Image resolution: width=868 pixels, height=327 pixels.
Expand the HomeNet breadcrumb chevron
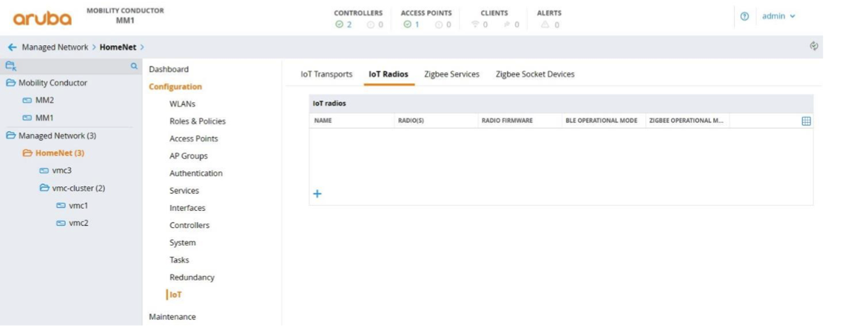tap(141, 47)
